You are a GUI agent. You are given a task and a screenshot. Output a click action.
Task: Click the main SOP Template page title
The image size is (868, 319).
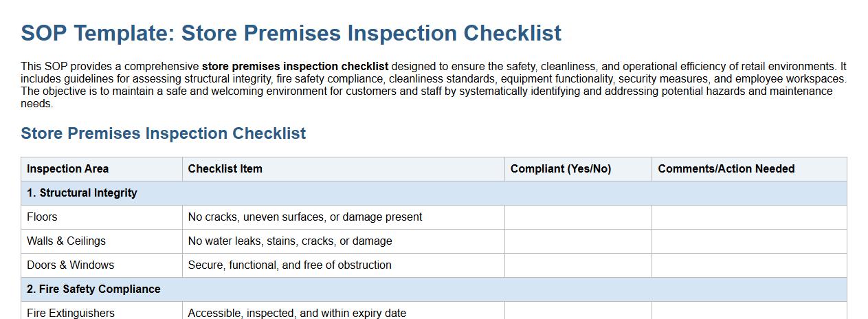291,33
